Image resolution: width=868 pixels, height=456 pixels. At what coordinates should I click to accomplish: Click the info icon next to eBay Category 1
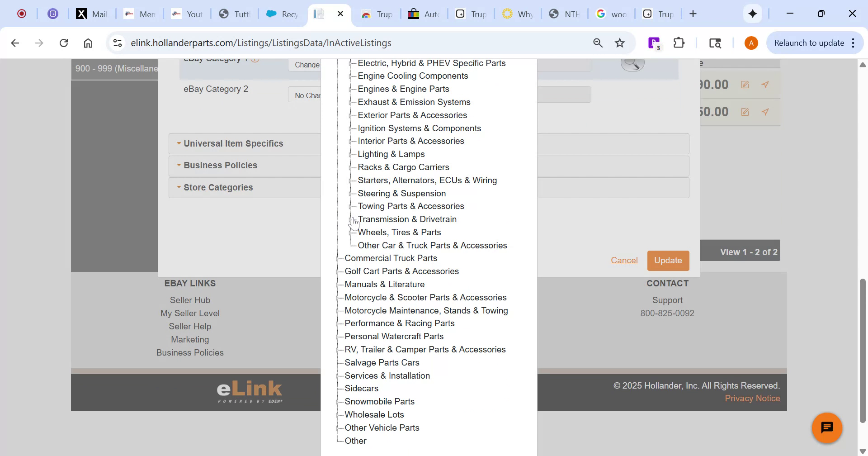click(x=256, y=58)
